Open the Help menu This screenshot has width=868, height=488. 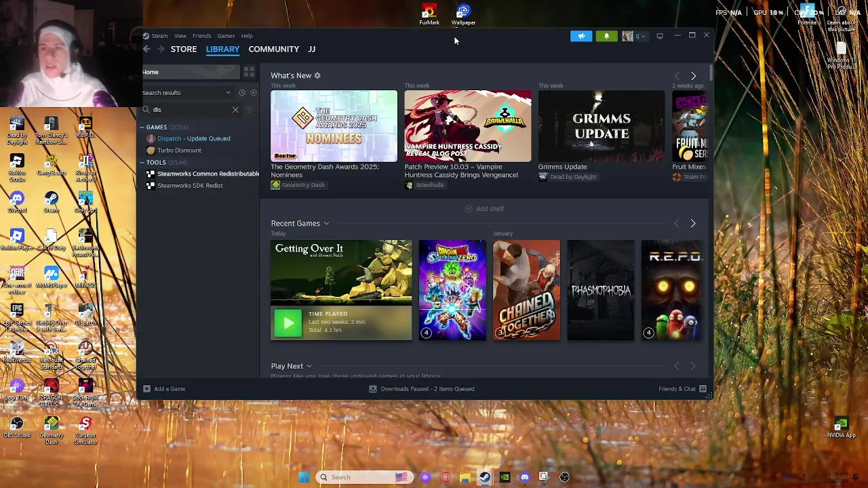click(247, 36)
